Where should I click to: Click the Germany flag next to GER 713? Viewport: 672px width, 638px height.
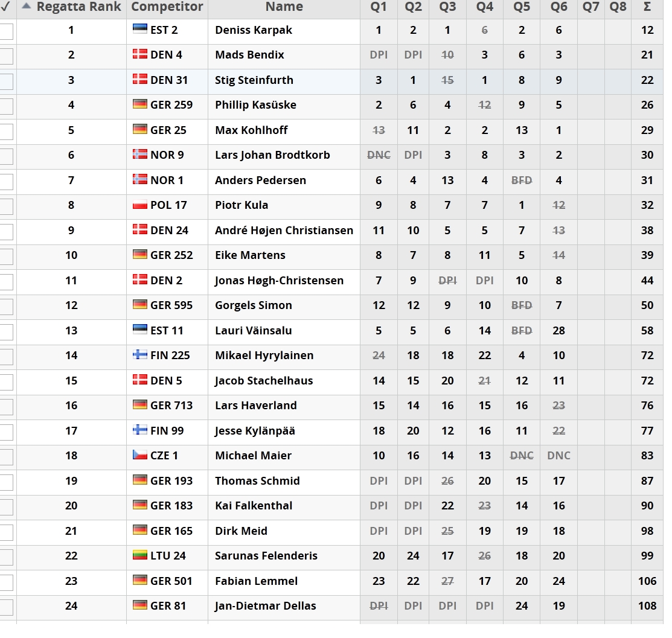coord(139,404)
